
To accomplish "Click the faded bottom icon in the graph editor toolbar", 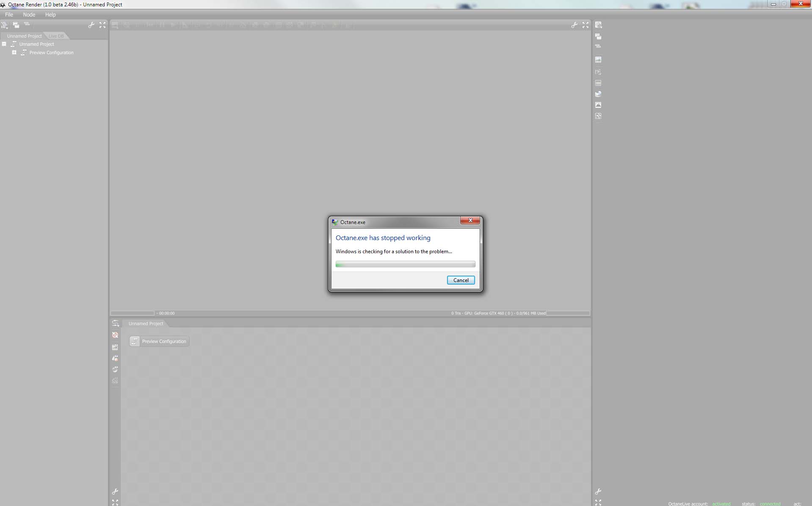I will coord(115,381).
